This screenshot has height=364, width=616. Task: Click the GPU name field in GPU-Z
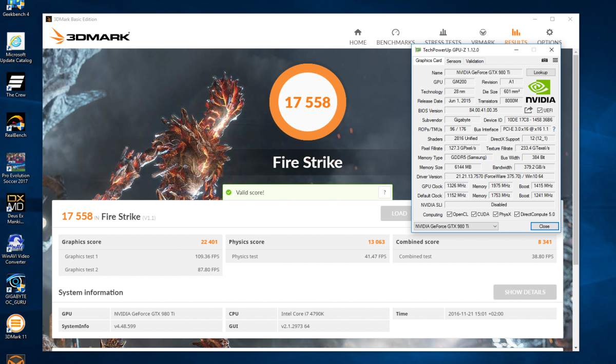484,72
